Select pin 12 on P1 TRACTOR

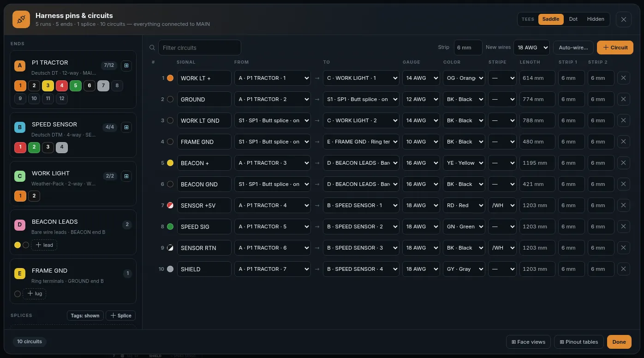pos(62,98)
